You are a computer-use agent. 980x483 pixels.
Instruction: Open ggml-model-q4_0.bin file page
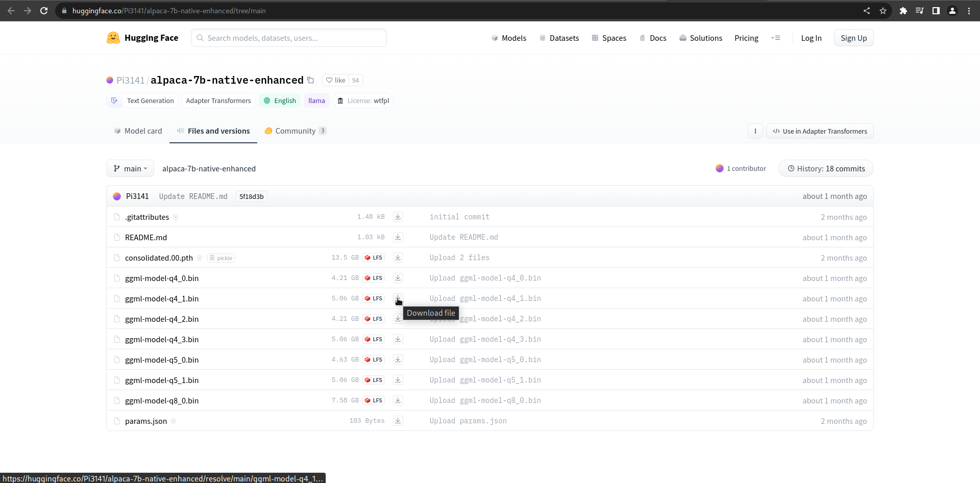click(162, 278)
